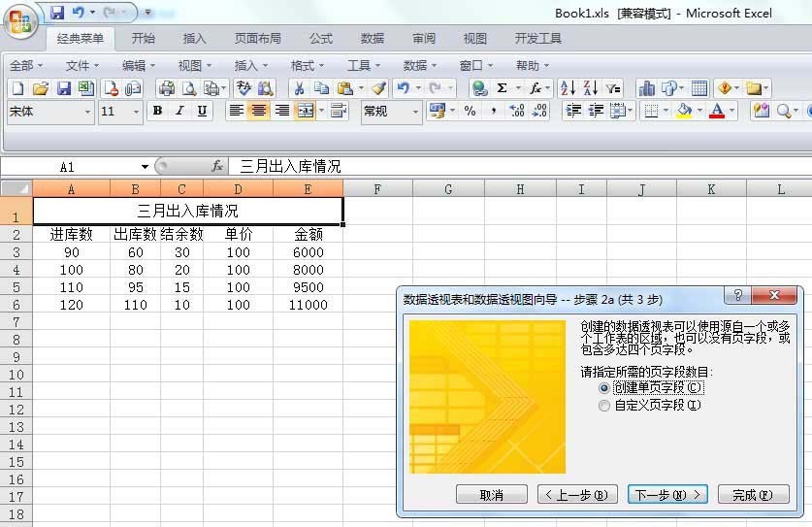Click the 金额 header cell
Image resolution: width=812 pixels, height=527 pixels.
coord(309,234)
